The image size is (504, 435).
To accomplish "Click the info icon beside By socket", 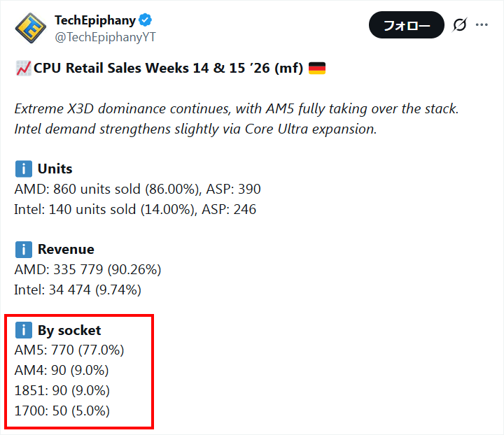I will (x=23, y=330).
